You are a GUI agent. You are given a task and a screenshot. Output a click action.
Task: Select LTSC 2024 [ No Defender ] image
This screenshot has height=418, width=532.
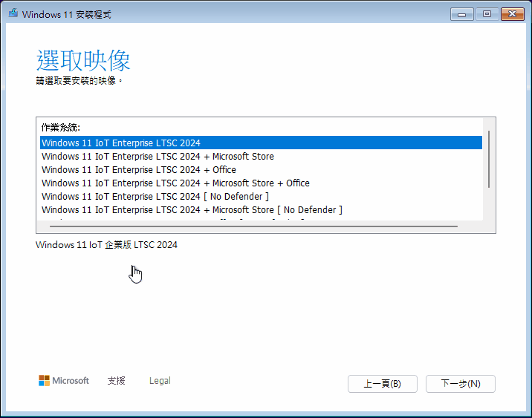(261, 196)
